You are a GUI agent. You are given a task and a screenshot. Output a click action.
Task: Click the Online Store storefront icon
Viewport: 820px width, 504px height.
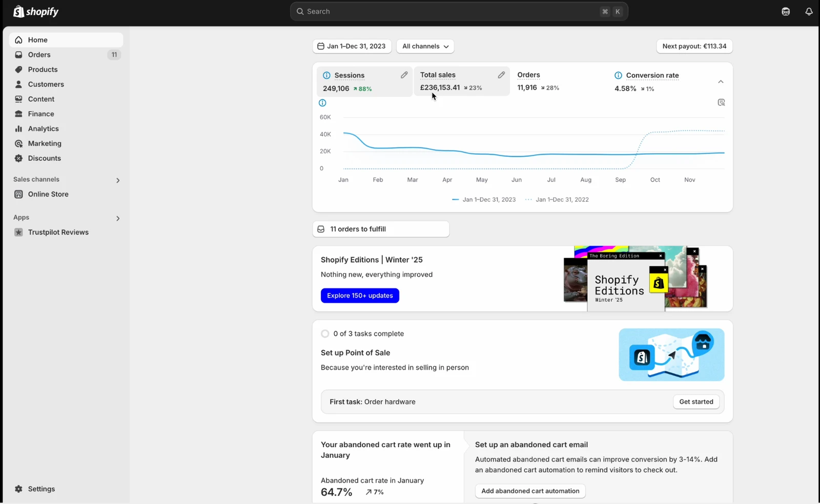click(19, 195)
